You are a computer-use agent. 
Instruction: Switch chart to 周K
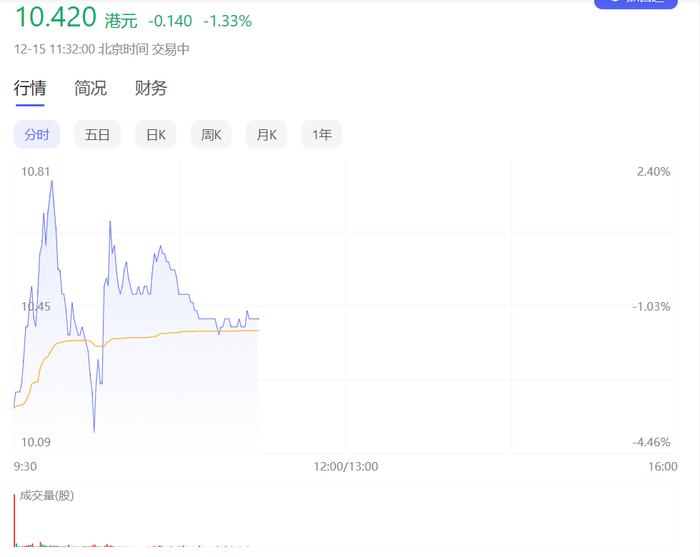tap(211, 134)
